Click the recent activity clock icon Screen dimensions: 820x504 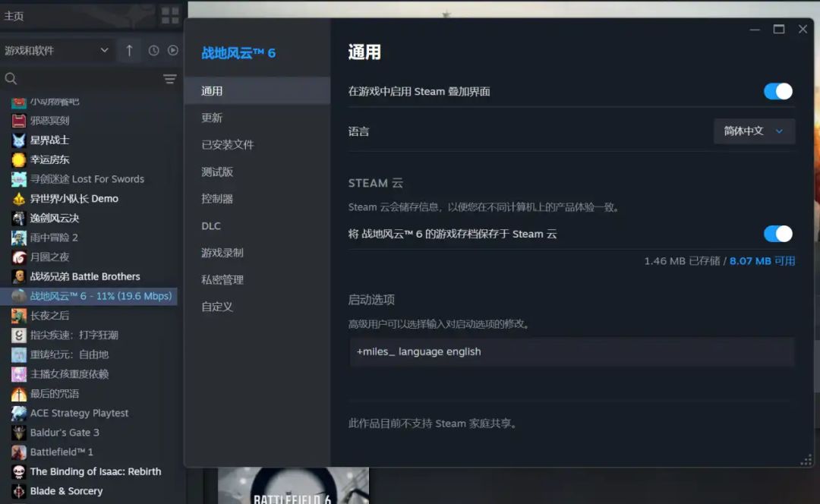click(153, 50)
